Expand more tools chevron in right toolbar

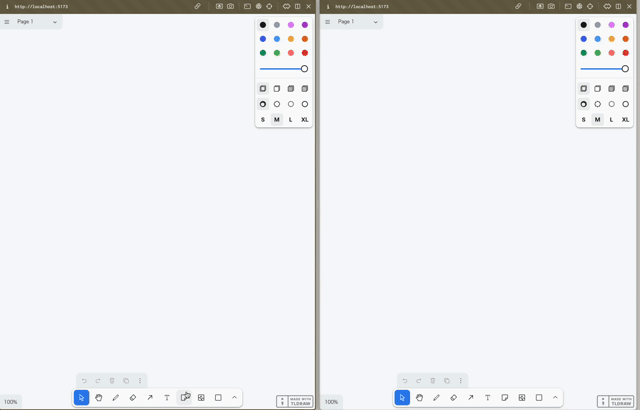pyautogui.click(x=556, y=397)
